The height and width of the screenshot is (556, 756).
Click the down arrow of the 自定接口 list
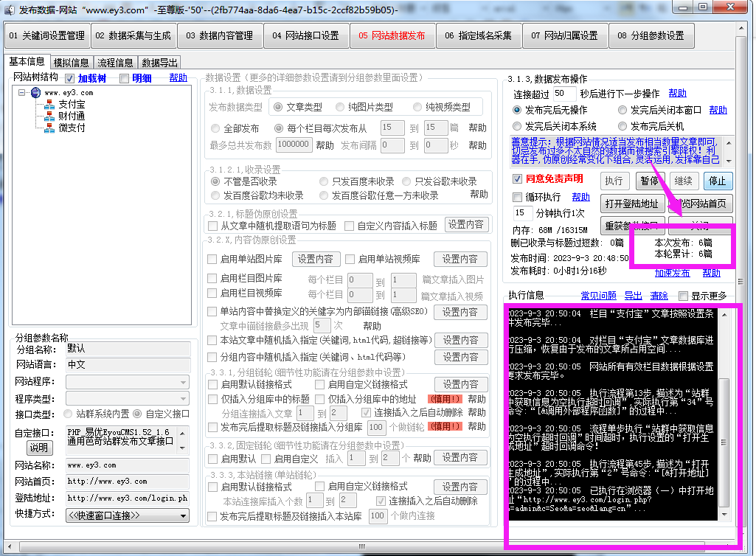click(x=182, y=448)
